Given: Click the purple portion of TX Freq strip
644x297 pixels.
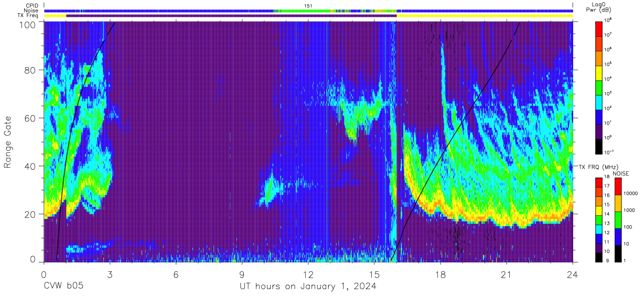Looking at the screenshot, I should pyautogui.click(x=231, y=16).
